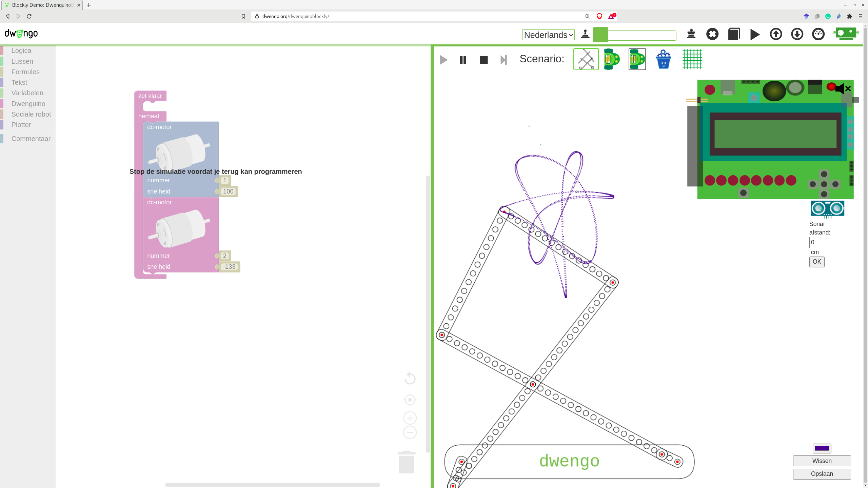Reload the page in browser
The width and height of the screenshot is (868, 488).
[29, 16]
